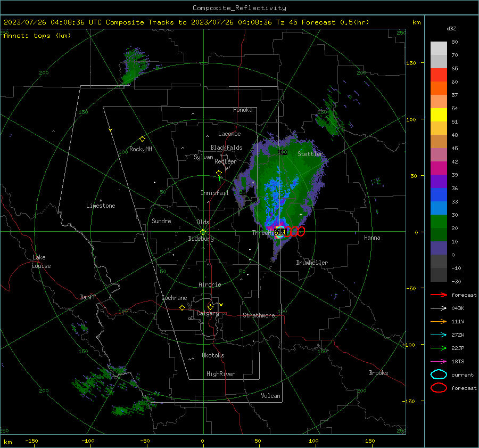
Task: Click the yellow diamond marker below Cochrane
Action: 182,308
